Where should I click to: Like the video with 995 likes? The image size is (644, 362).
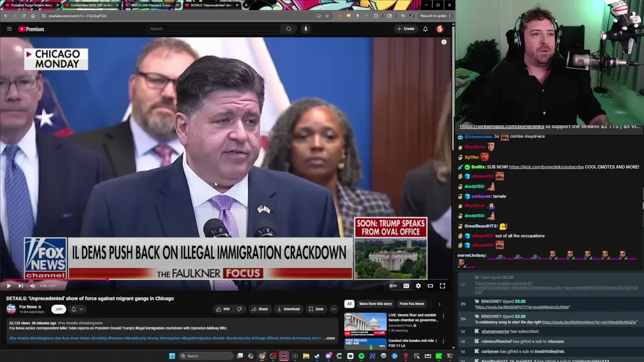tap(223, 309)
